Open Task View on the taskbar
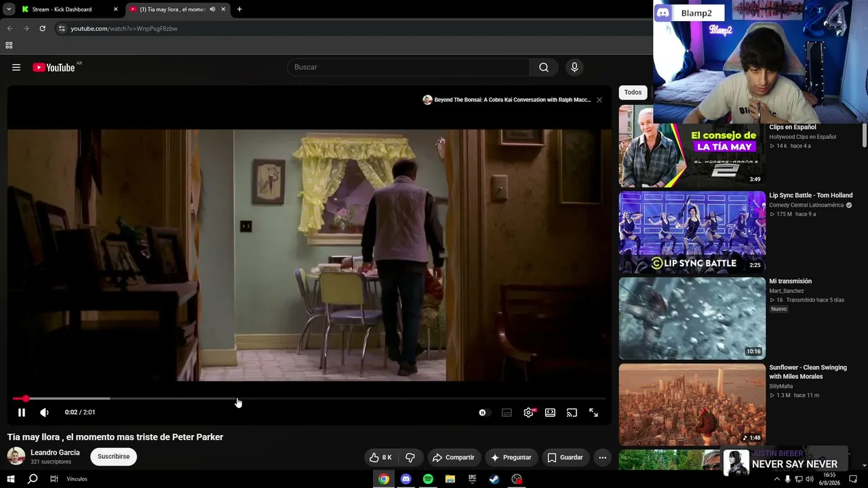Image resolution: width=868 pixels, height=488 pixels. click(x=54, y=479)
